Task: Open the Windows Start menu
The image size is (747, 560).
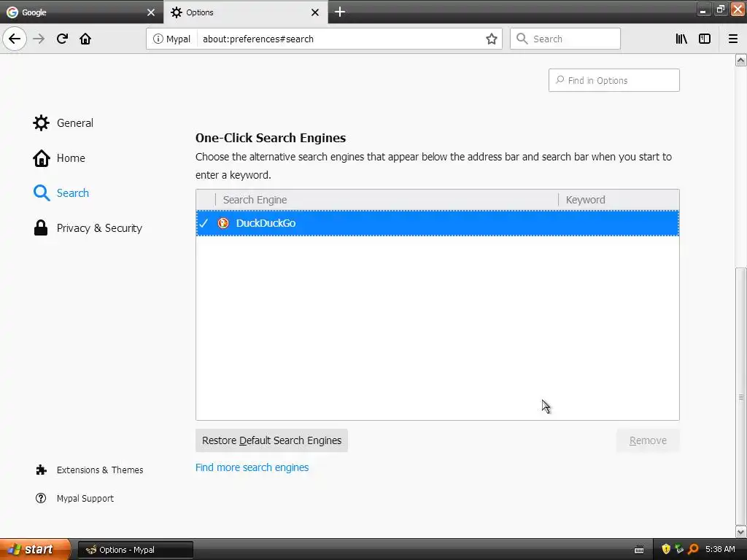Action: coord(35,550)
